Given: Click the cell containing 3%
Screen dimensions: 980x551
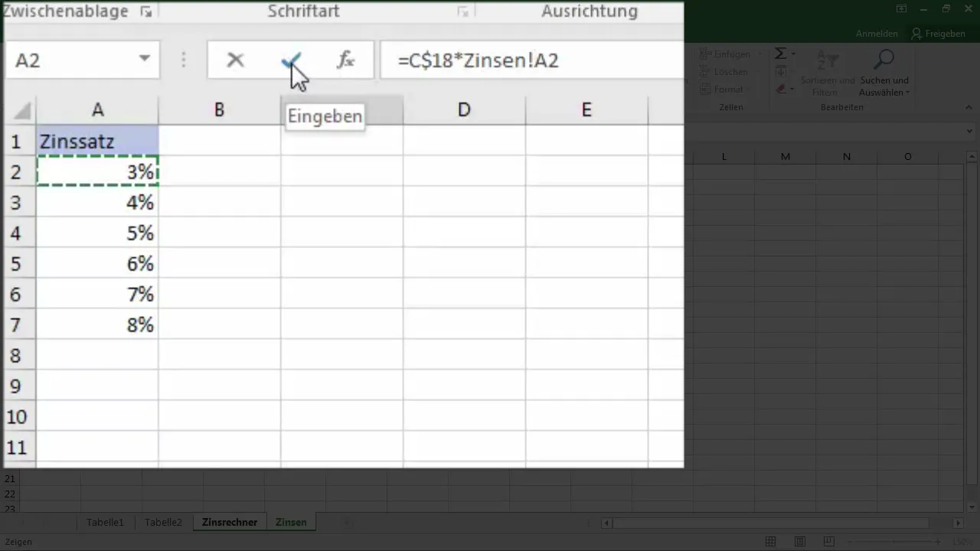Looking at the screenshot, I should [97, 172].
